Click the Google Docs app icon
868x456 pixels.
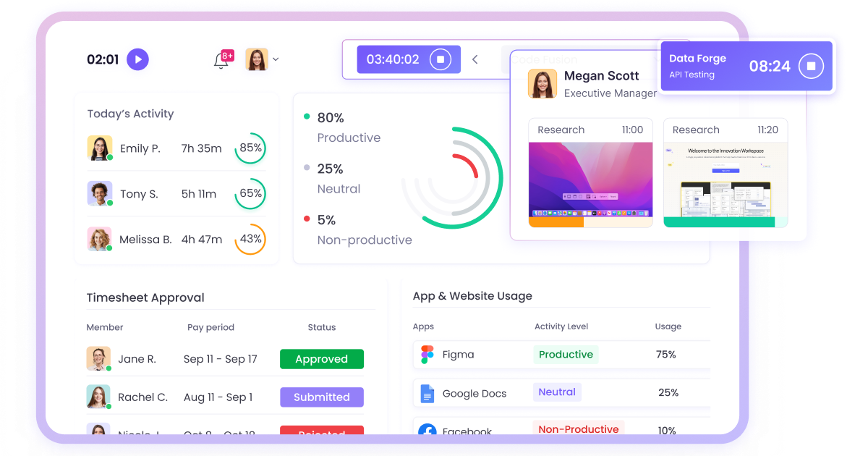427,393
